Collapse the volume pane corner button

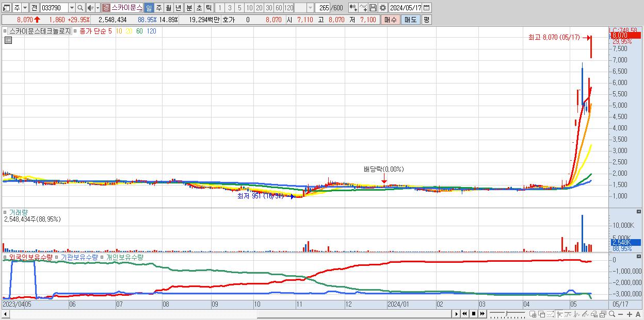(x=639, y=212)
